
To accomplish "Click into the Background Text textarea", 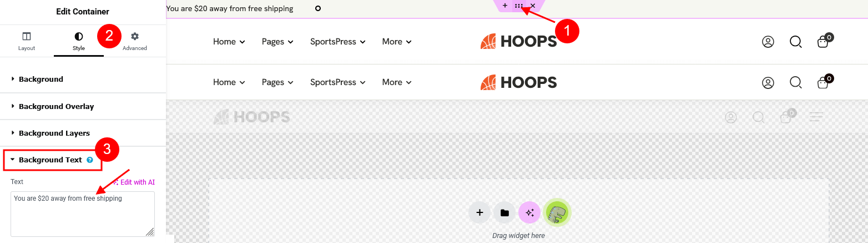I will pyautogui.click(x=82, y=217).
